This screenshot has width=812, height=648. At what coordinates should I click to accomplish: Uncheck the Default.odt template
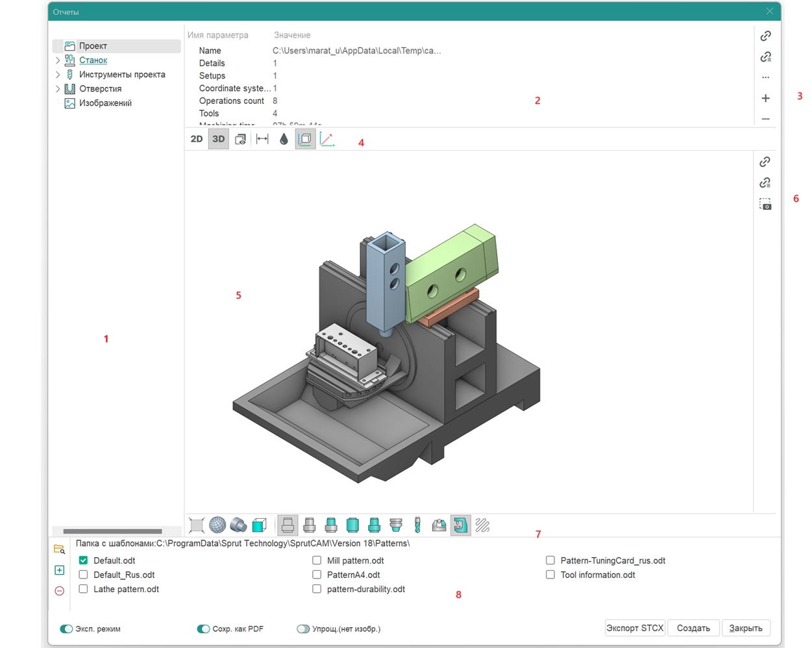(83, 560)
